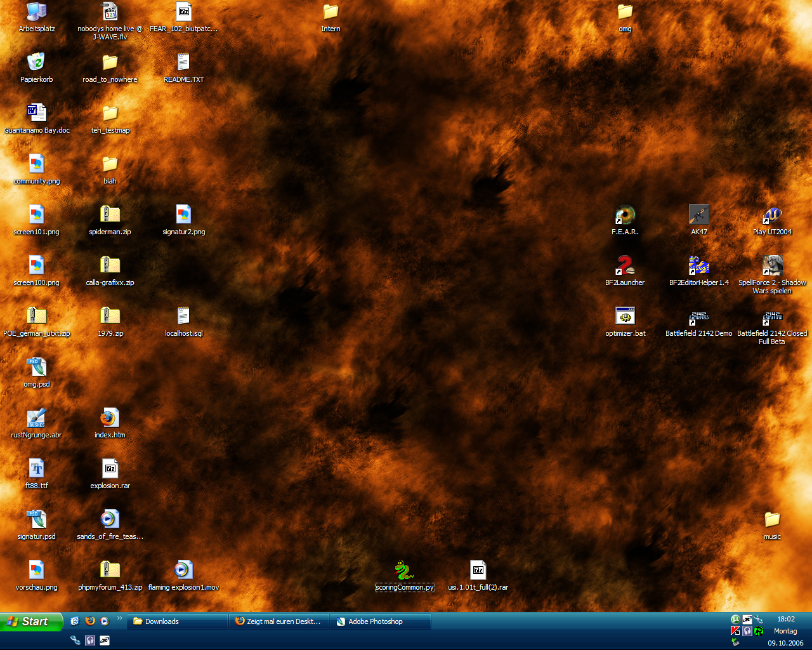
Task: Select the calla-grafixx.zip archive
Action: (110, 271)
